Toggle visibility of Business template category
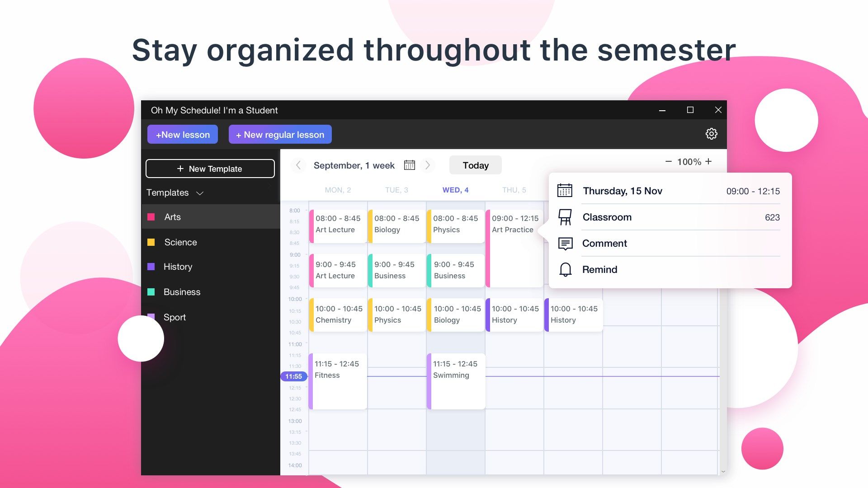The image size is (868, 488). click(151, 291)
